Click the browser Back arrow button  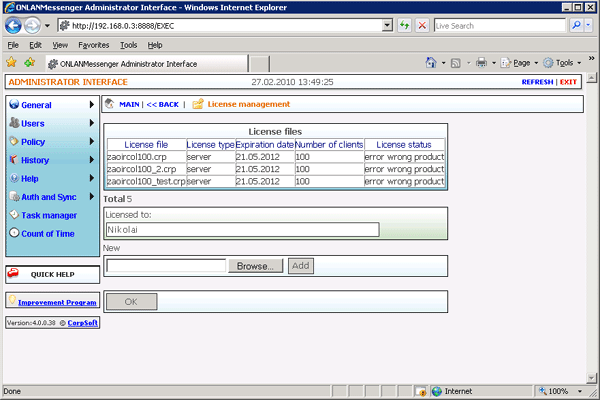pyautogui.click(x=13, y=26)
